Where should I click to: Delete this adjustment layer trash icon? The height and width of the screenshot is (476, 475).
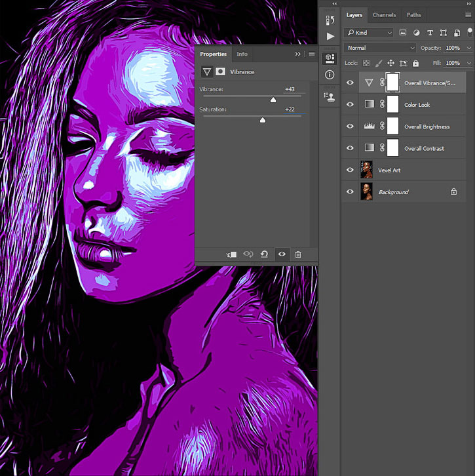click(298, 254)
